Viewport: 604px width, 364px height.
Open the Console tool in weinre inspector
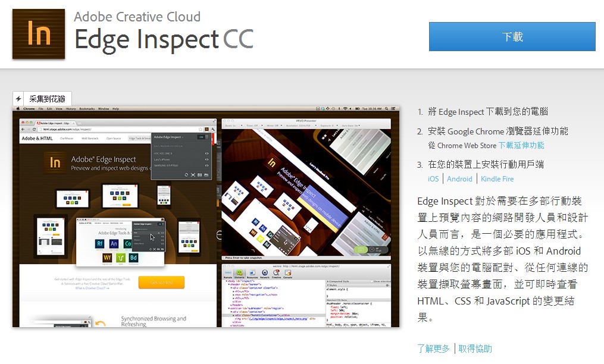(x=288, y=275)
